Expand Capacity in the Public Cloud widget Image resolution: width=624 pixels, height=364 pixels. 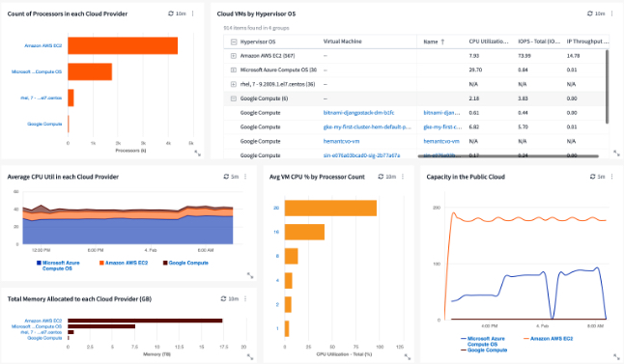click(616, 357)
